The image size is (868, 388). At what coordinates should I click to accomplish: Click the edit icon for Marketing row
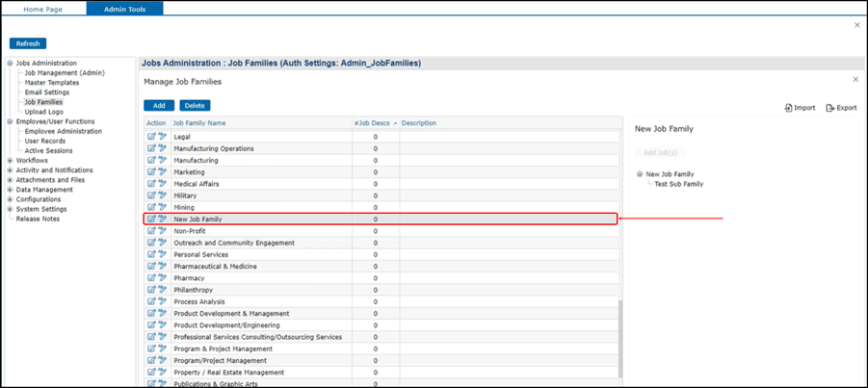click(151, 172)
